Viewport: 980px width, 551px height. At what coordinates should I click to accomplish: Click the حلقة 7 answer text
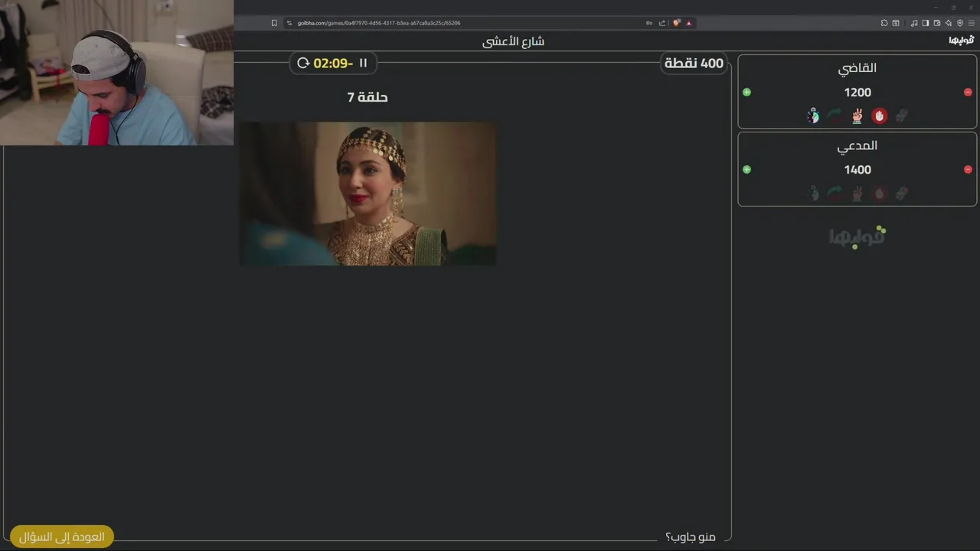pyautogui.click(x=367, y=97)
